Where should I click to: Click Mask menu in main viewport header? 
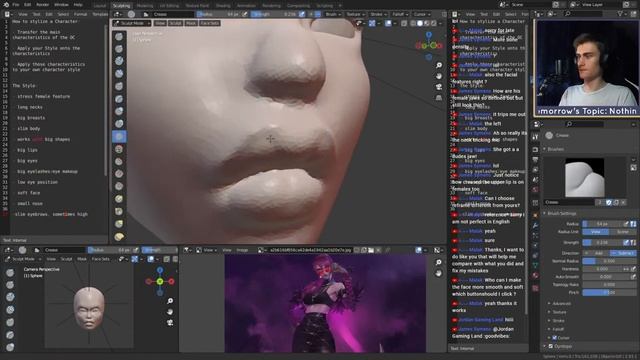(x=191, y=23)
